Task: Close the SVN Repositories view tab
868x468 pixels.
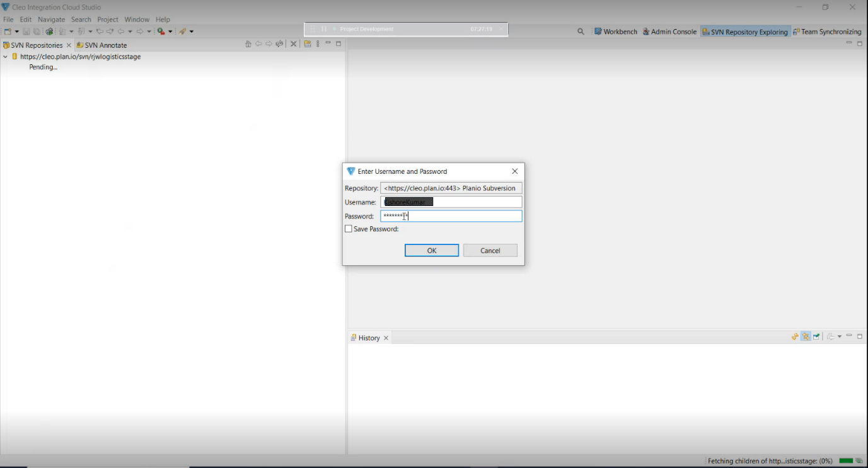Action: 69,45
